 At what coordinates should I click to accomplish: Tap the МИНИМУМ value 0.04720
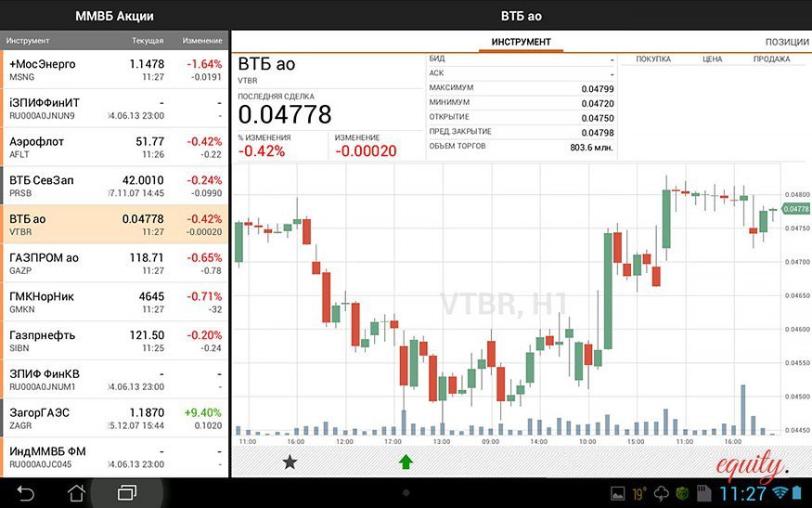598,104
